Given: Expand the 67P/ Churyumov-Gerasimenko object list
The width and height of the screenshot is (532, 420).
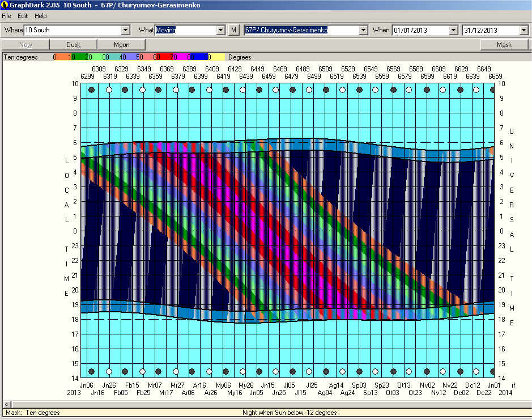Looking at the screenshot, I should [363, 30].
